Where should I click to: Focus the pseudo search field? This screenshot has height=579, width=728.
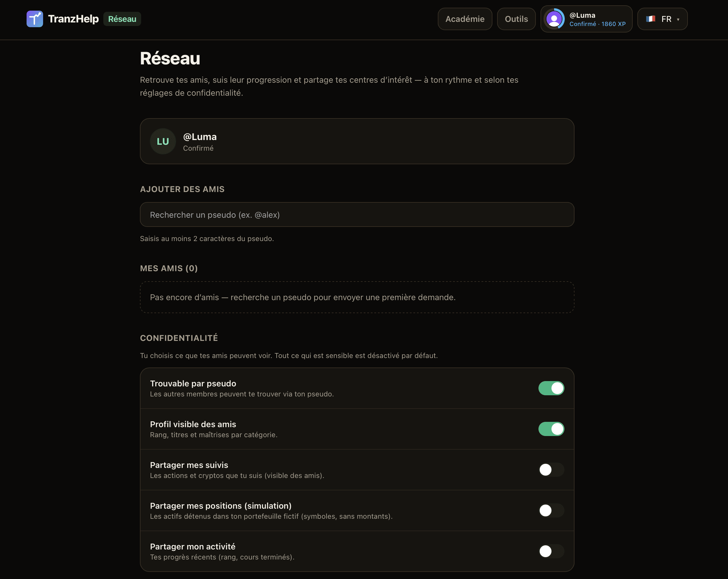(x=357, y=214)
